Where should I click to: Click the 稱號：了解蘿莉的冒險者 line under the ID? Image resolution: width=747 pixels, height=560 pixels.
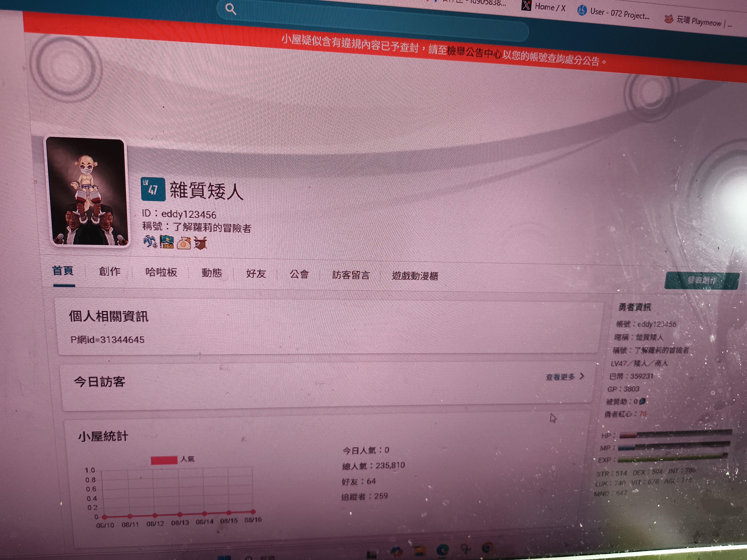(x=197, y=227)
